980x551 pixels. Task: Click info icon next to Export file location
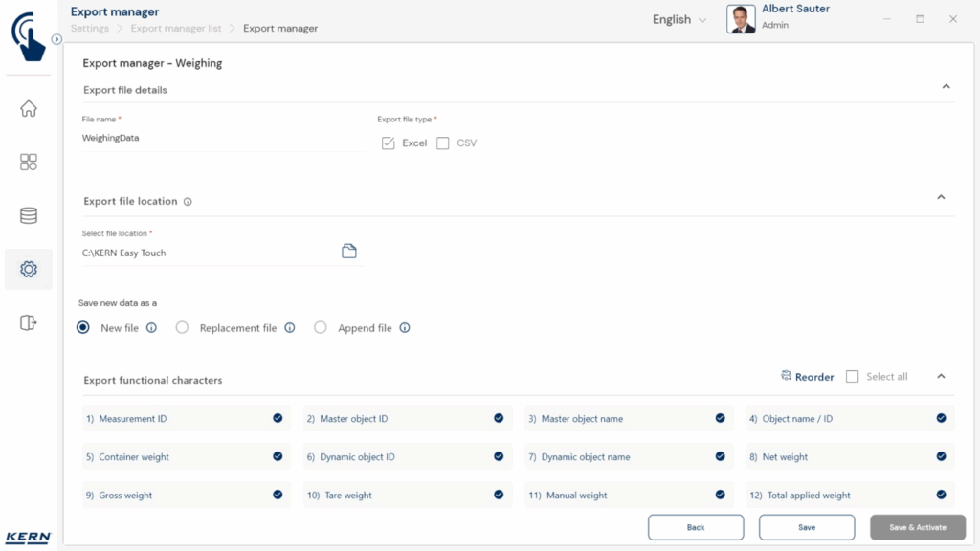pos(188,202)
